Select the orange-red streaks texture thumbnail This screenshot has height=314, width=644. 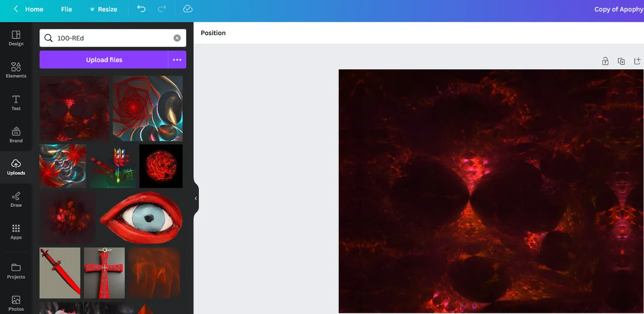click(154, 273)
